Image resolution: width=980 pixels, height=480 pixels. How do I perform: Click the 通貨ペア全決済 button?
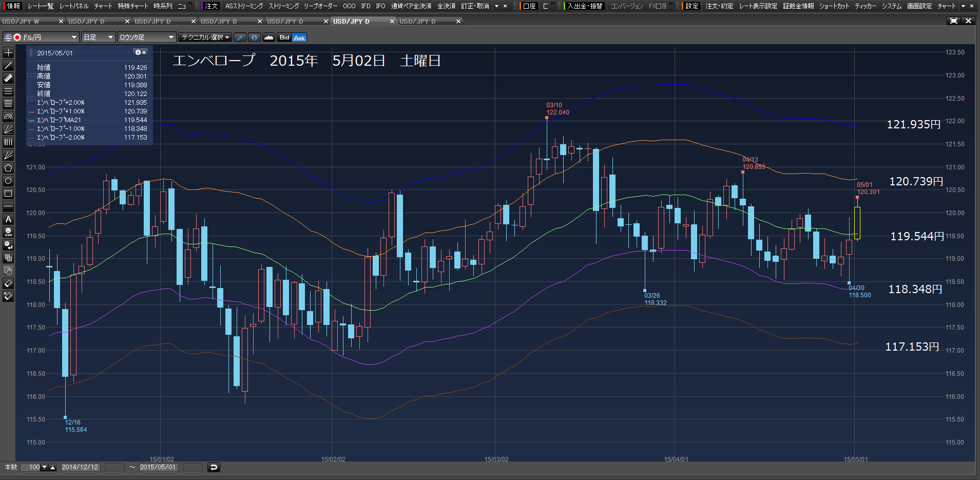coord(411,6)
